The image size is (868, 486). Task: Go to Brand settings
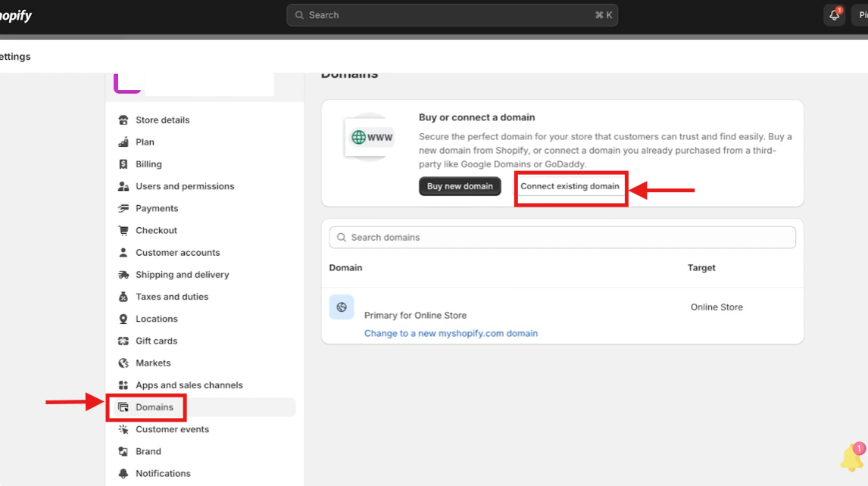pyautogui.click(x=148, y=452)
